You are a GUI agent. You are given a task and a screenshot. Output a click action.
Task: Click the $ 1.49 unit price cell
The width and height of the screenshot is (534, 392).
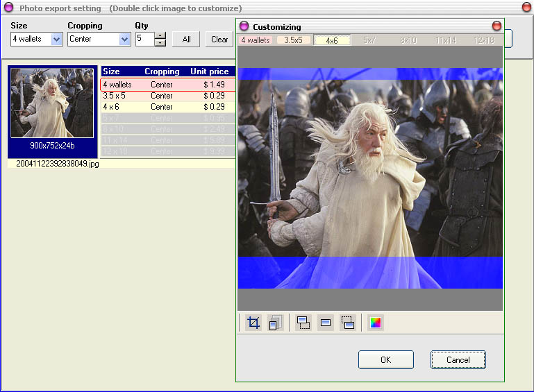pyautogui.click(x=214, y=85)
